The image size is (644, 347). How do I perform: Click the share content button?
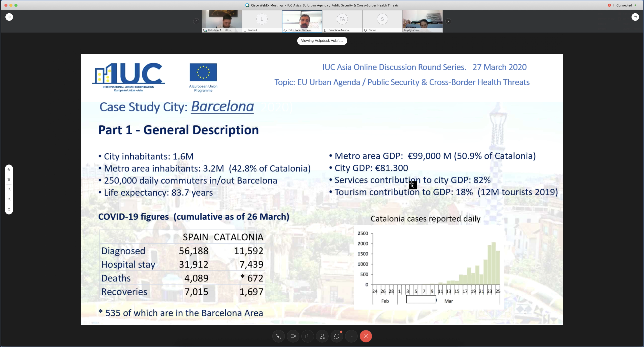308,336
